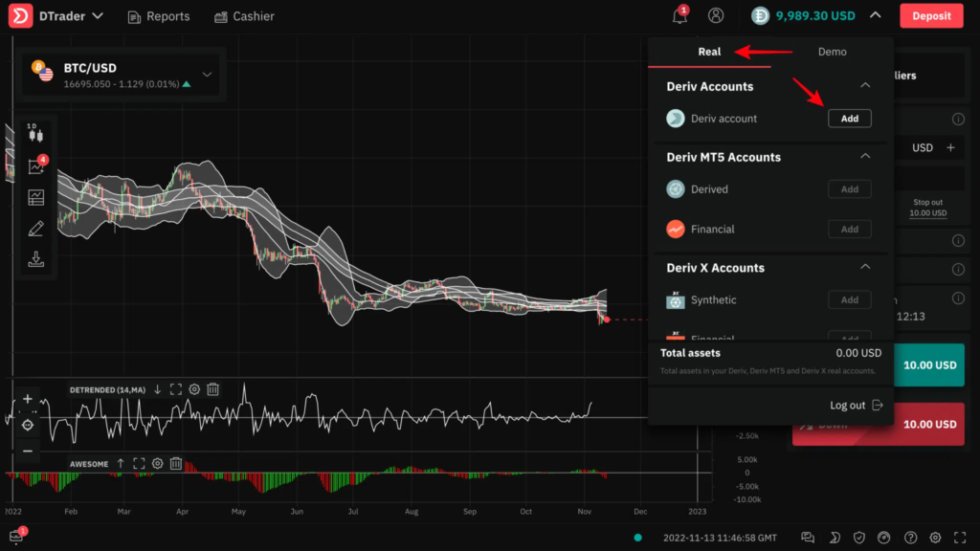Click the red Deposit button
This screenshot has height=551, width=980.
tap(931, 16)
